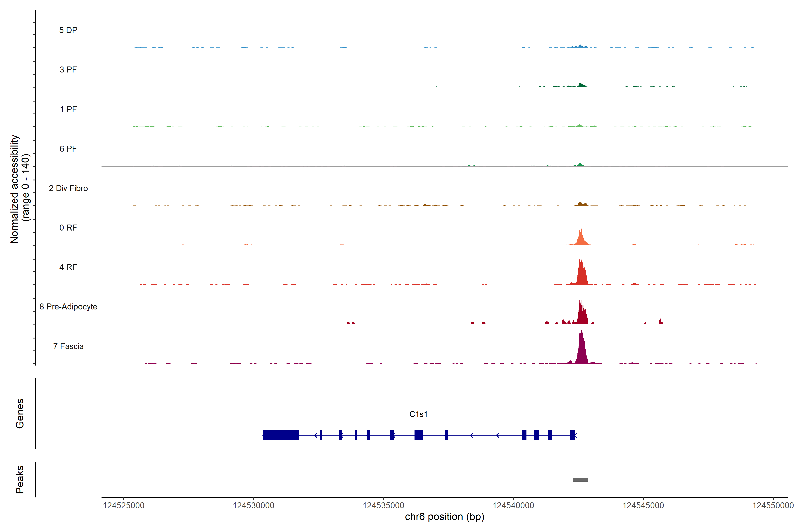Click the 8 Pre-Adipocyte track label
Viewport: 798px width, 532px height.
pos(68,307)
